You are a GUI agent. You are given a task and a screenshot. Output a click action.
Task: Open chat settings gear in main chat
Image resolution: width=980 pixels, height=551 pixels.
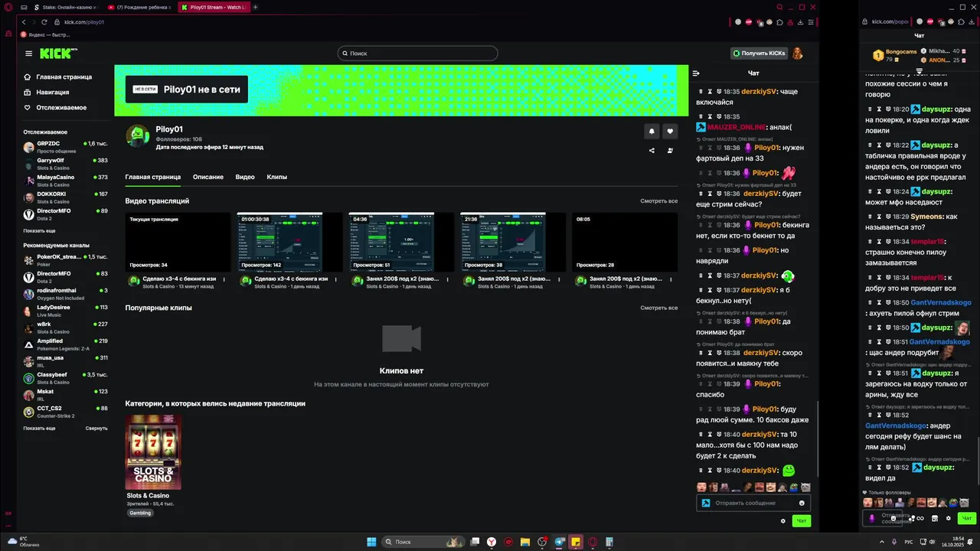click(x=782, y=521)
